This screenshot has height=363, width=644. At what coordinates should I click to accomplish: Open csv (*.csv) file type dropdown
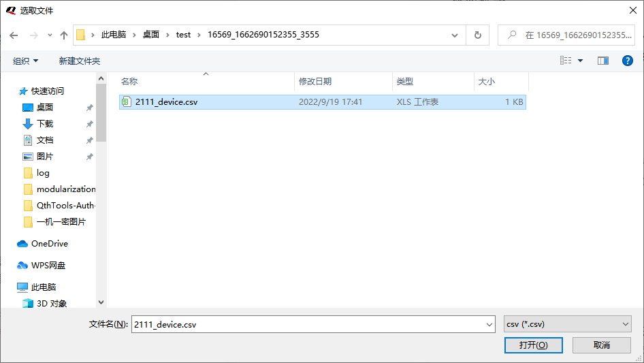(567, 324)
